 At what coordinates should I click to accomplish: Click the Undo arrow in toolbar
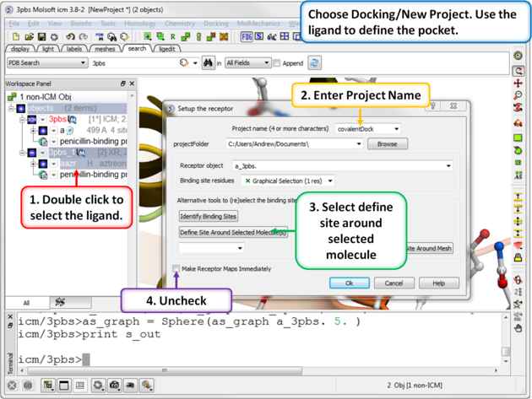tap(70, 37)
